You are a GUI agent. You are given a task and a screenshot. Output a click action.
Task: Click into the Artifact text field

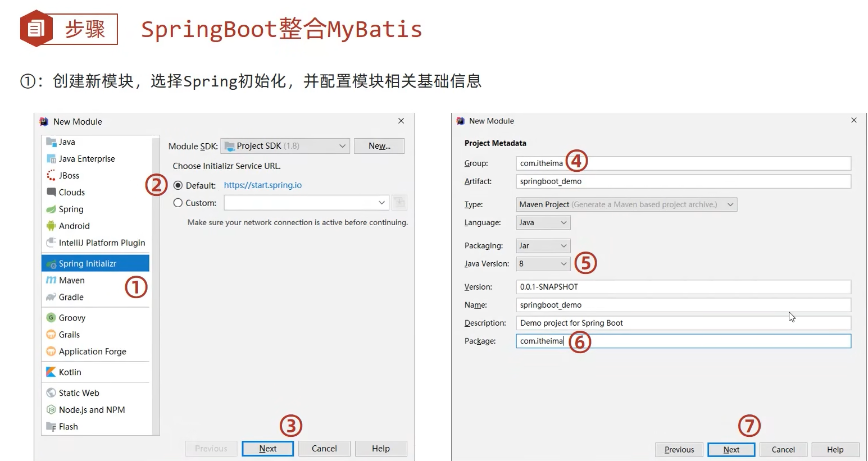tap(683, 181)
